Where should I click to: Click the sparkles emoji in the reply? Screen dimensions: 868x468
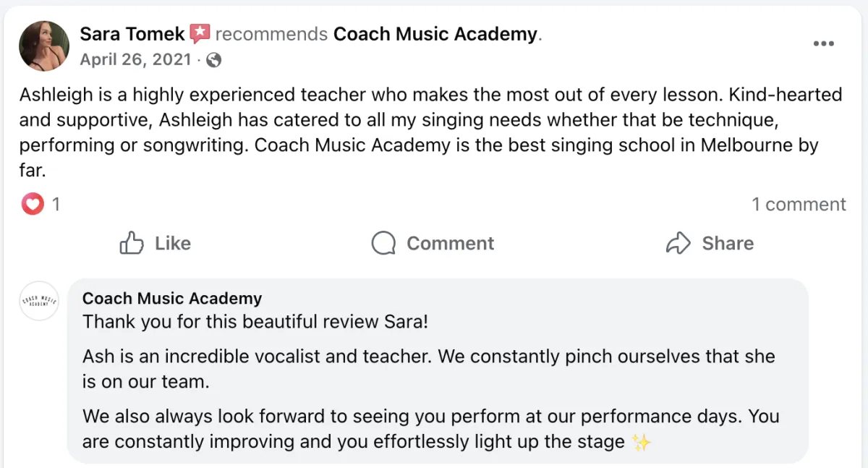click(x=641, y=441)
